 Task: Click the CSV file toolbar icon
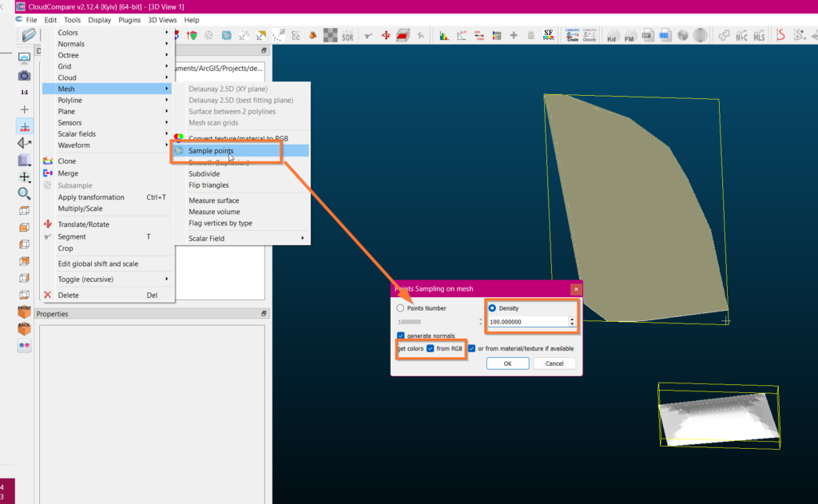tap(665, 35)
